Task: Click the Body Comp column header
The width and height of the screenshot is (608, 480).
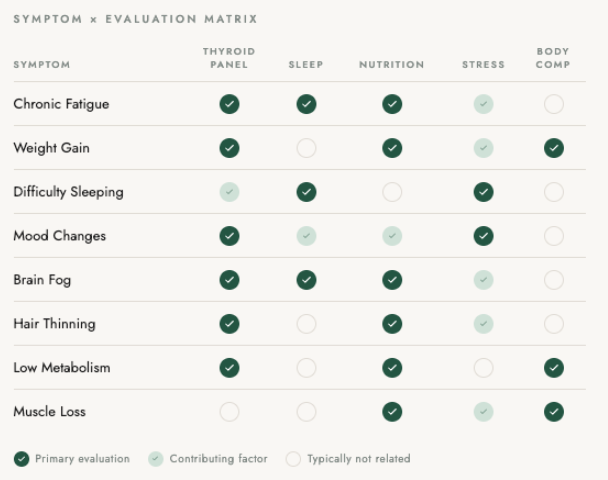Action: click(x=553, y=58)
